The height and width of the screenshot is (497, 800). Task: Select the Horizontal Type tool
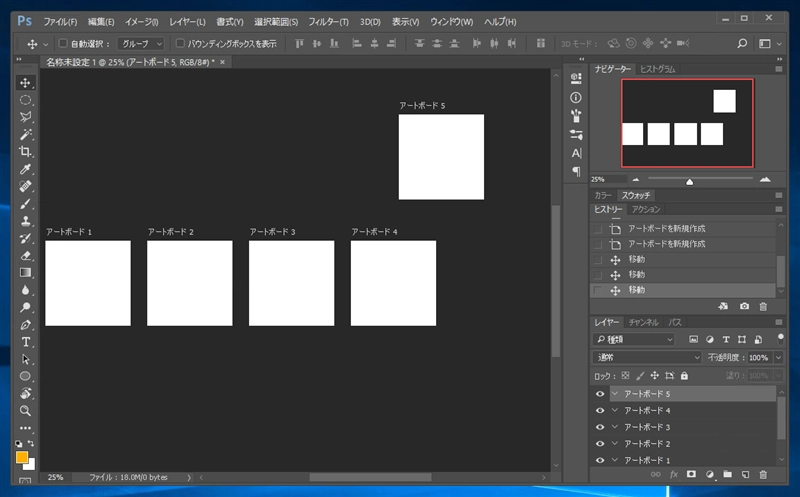pos(26,342)
